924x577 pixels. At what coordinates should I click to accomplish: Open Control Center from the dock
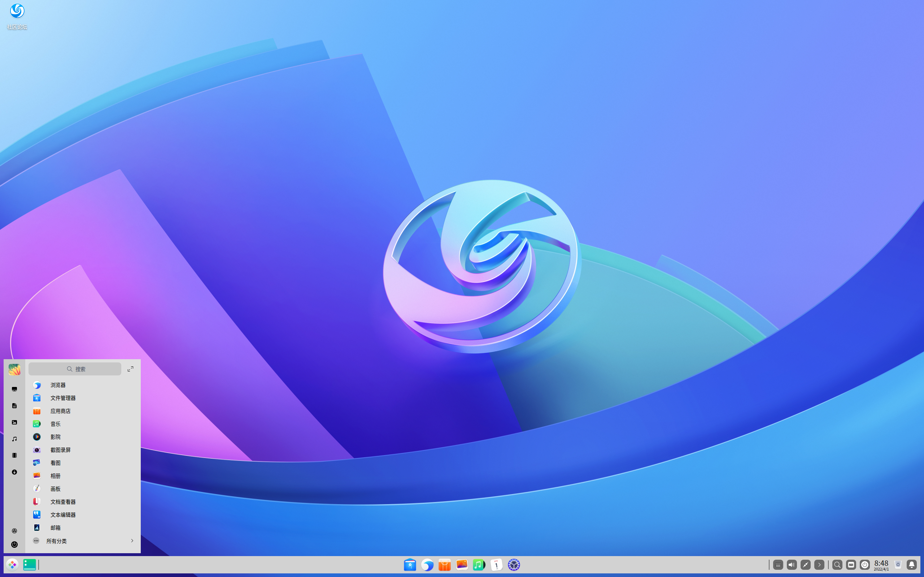pos(515,565)
